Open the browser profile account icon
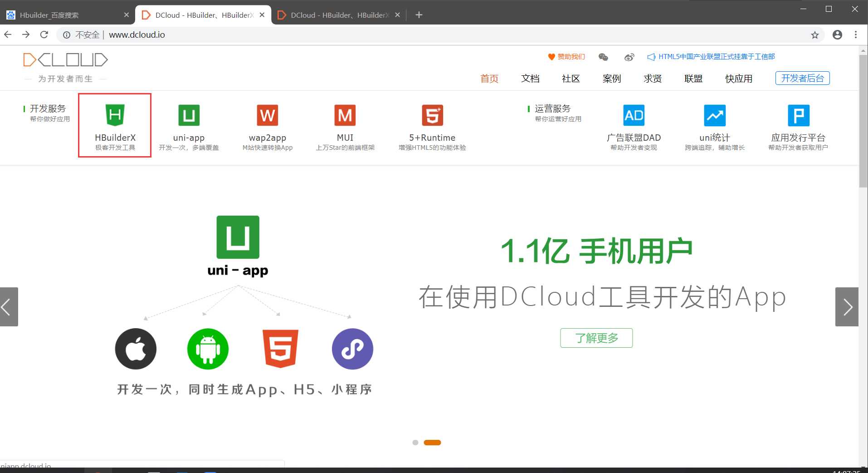 pyautogui.click(x=837, y=35)
